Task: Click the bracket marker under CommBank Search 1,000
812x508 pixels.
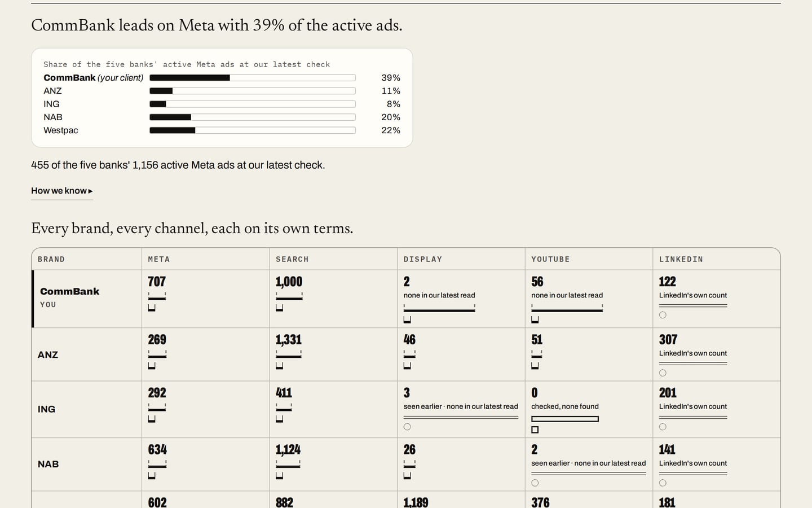Action: pyautogui.click(x=280, y=308)
